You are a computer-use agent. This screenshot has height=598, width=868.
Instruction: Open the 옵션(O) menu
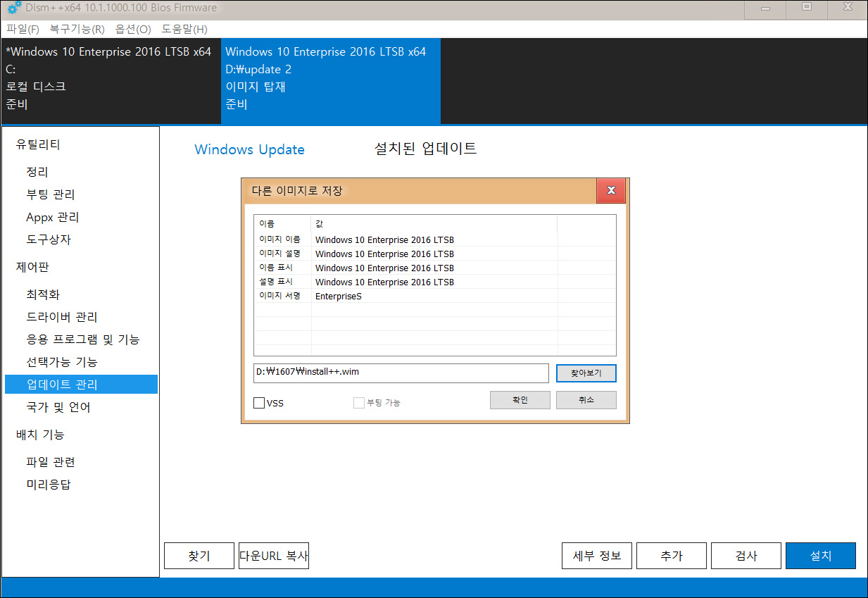pyautogui.click(x=133, y=29)
